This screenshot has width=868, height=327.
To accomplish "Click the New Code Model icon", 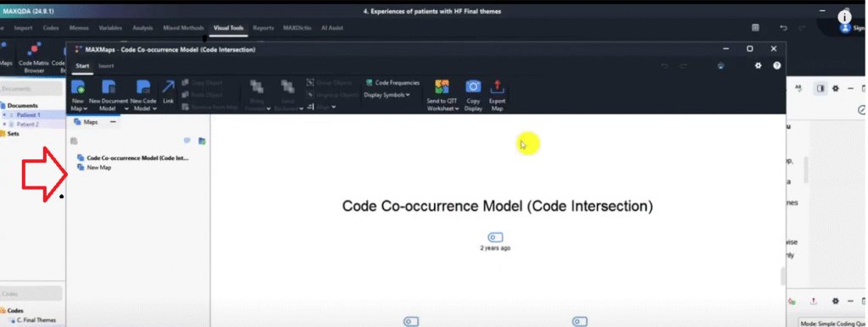I will (x=143, y=88).
